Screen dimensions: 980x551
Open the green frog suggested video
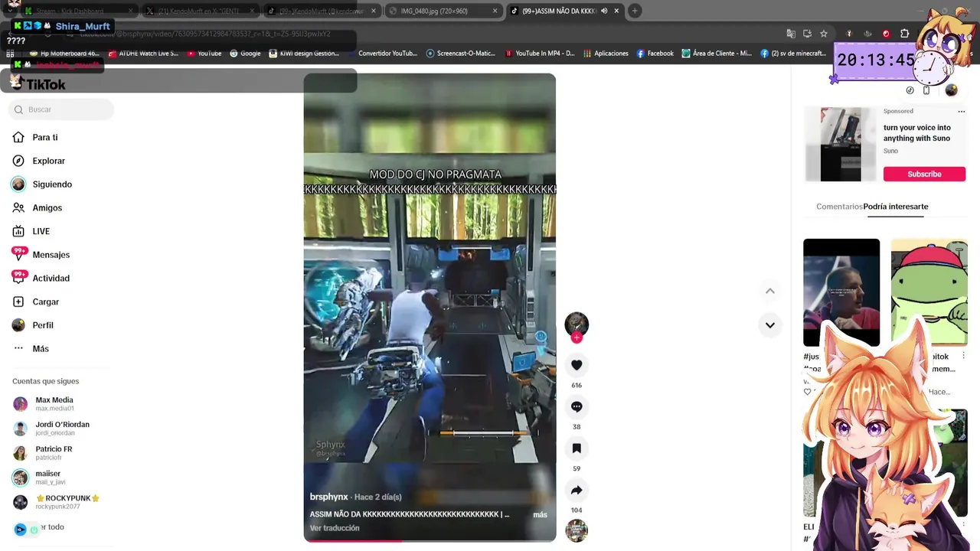[x=929, y=292]
